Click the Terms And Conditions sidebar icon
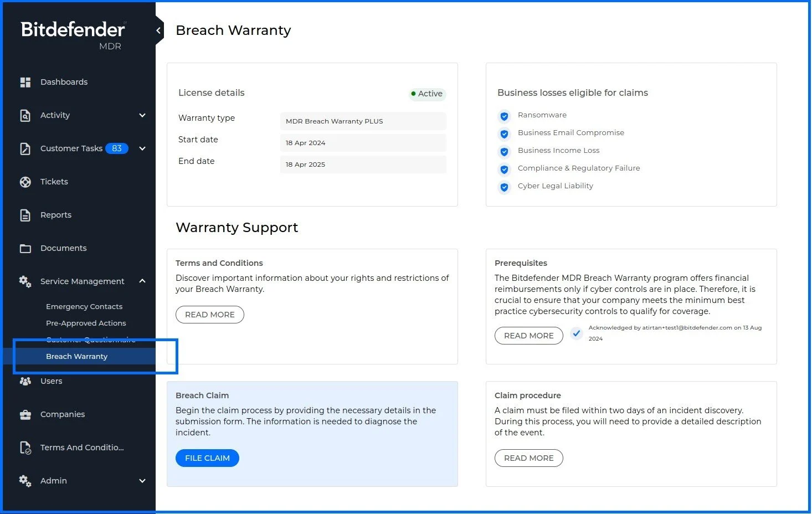Screen dimensions: 812x514 click(25, 448)
